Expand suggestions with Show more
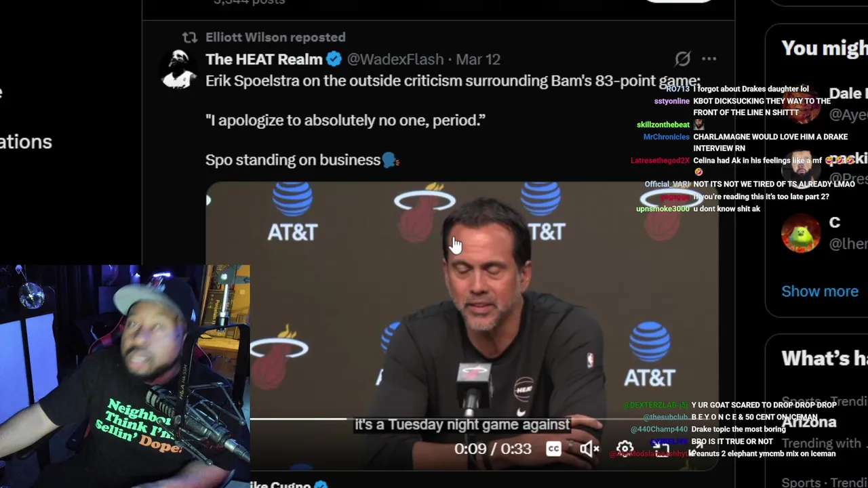The image size is (868, 488). [x=820, y=291]
